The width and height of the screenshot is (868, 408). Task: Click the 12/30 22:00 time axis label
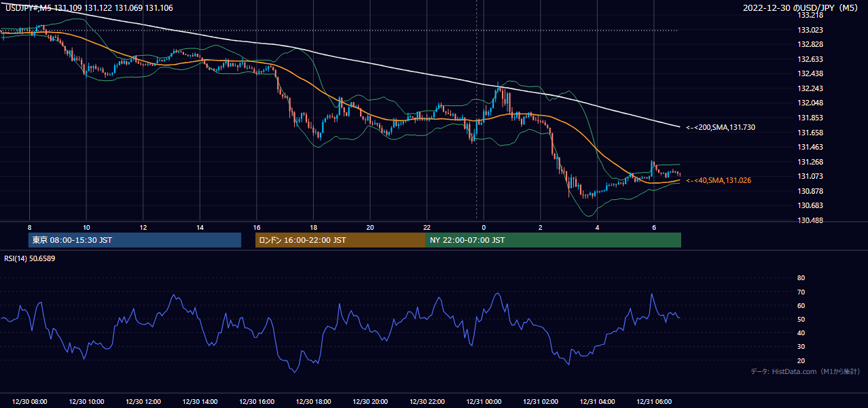point(427,402)
